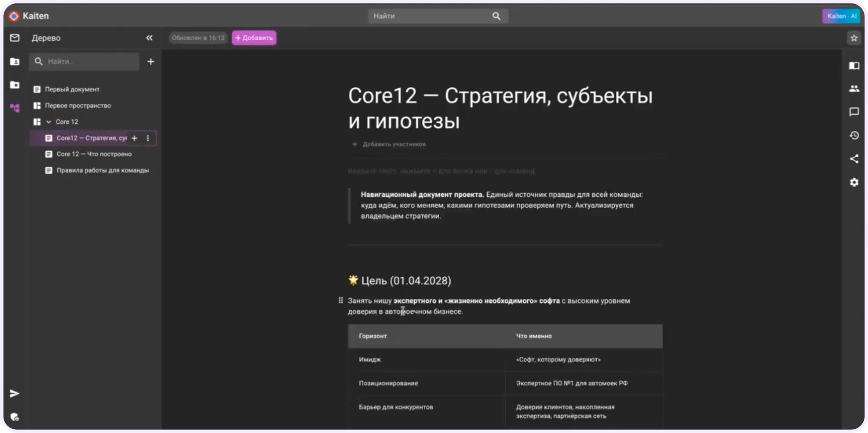Screen dimensions: 868x433
Task: Open the admin shield icon at bottom left
Action: [x=15, y=417]
